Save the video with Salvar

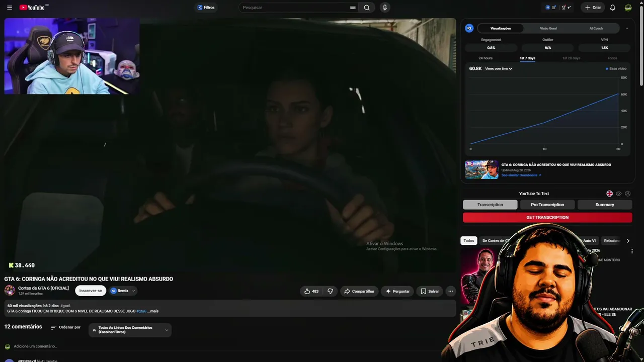point(430,291)
